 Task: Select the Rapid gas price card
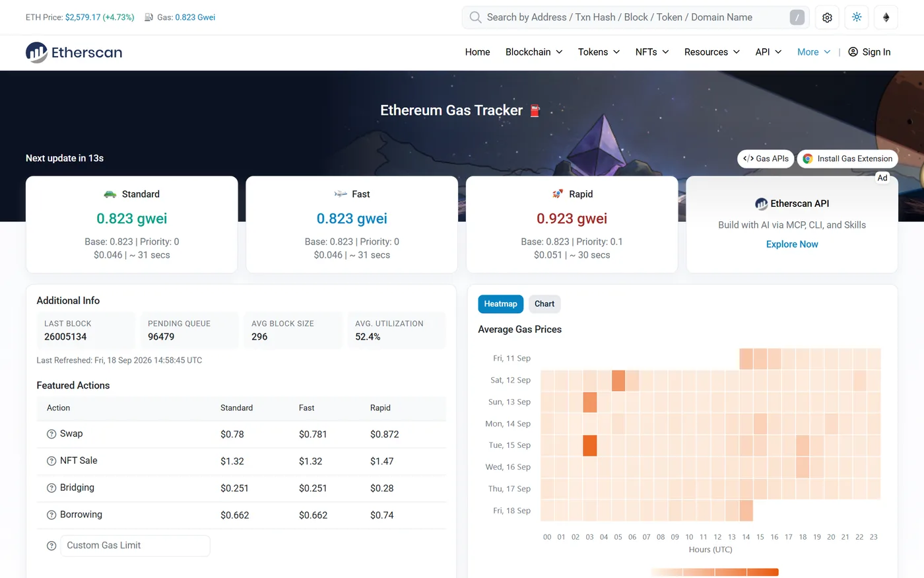[x=572, y=225]
